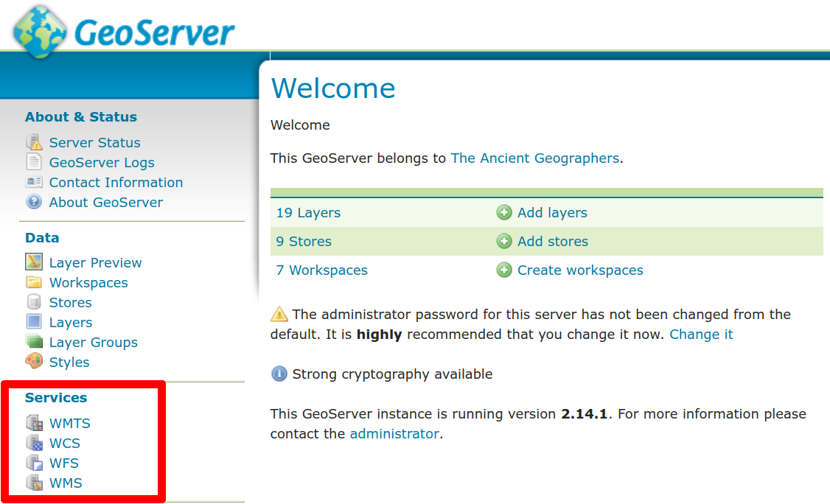830x504 pixels.
Task: Click the large Welcome page title
Action: 333,88
